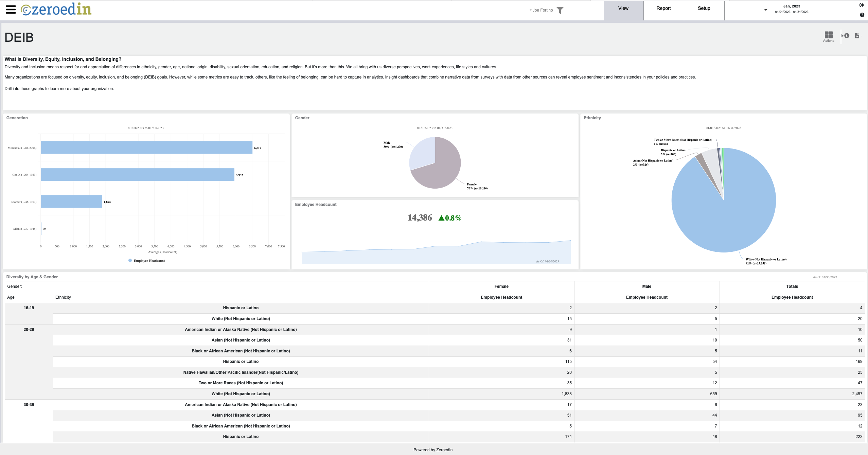868x455 pixels.
Task: Open help via the question mark icon
Action: click(x=862, y=15)
